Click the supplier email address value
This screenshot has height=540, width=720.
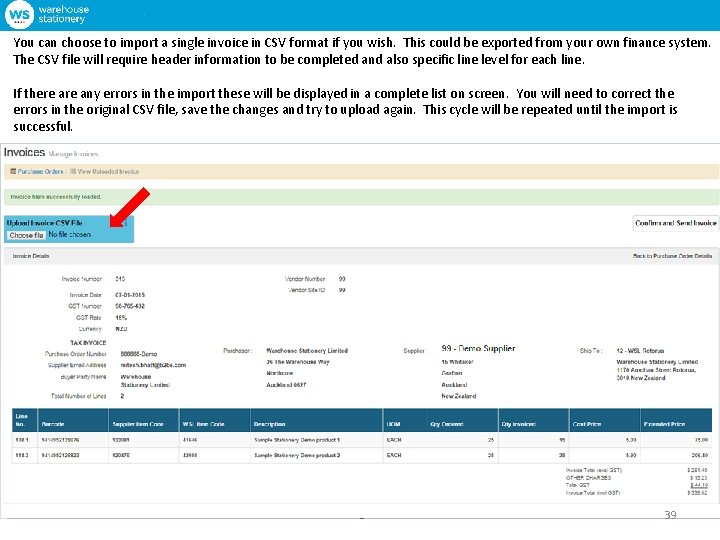point(153,365)
